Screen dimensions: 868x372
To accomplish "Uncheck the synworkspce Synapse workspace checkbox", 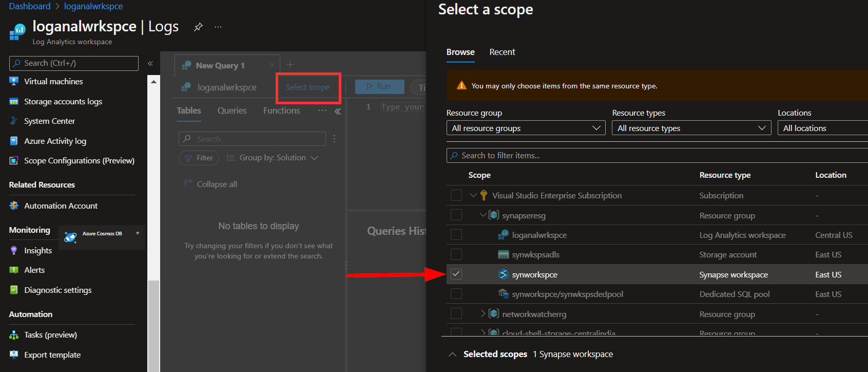I will click(456, 274).
